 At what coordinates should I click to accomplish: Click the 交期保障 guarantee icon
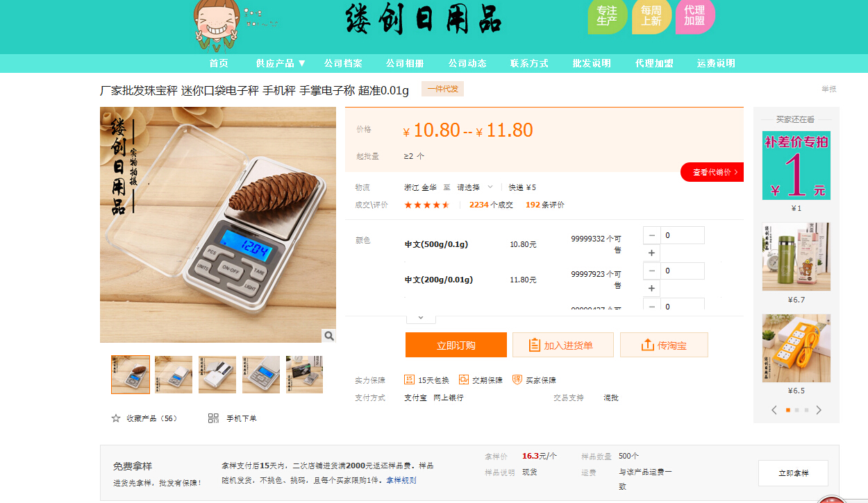click(x=464, y=380)
